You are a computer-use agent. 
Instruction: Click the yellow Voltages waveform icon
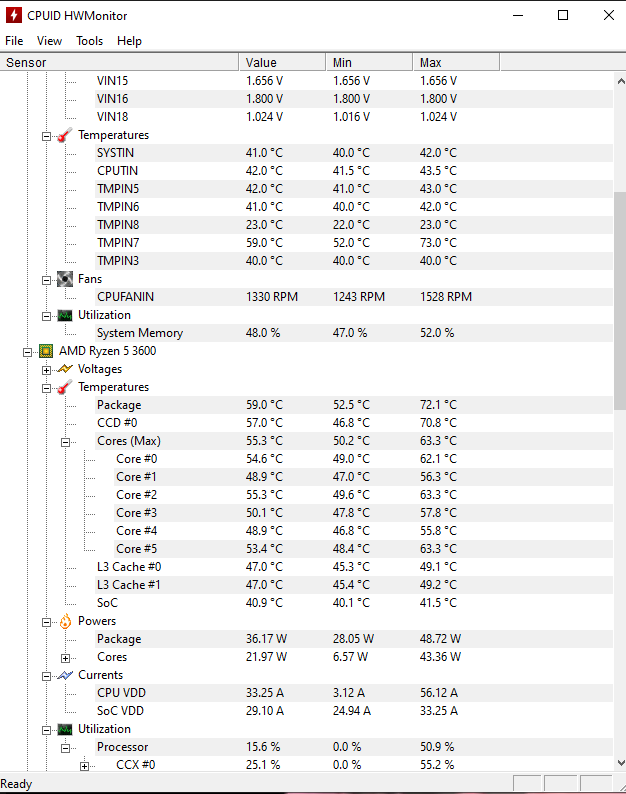pyautogui.click(x=65, y=369)
